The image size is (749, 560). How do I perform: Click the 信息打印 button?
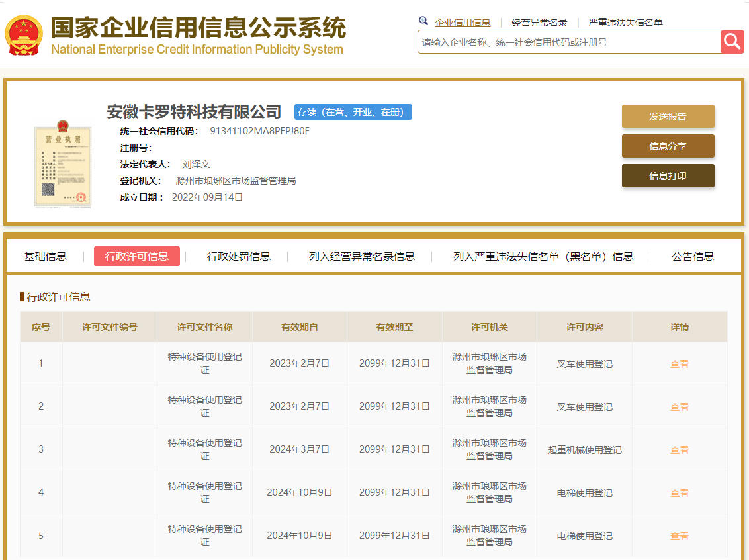[x=668, y=176]
